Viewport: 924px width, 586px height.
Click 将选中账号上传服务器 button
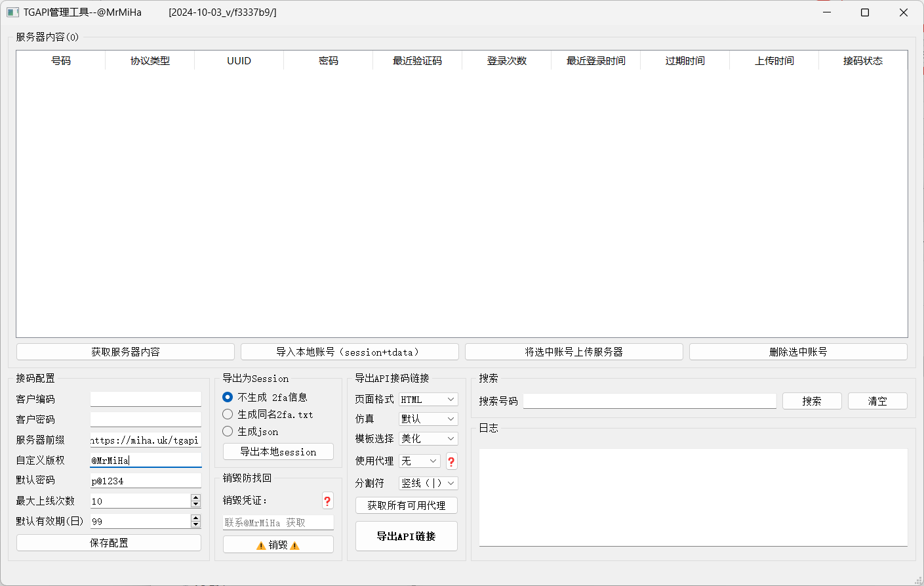click(573, 351)
